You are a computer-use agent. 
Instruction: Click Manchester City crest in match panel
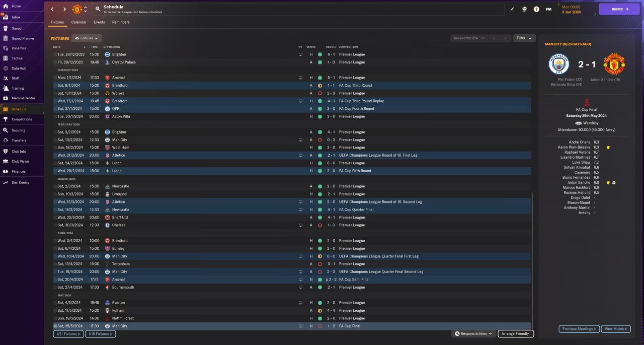(x=558, y=64)
